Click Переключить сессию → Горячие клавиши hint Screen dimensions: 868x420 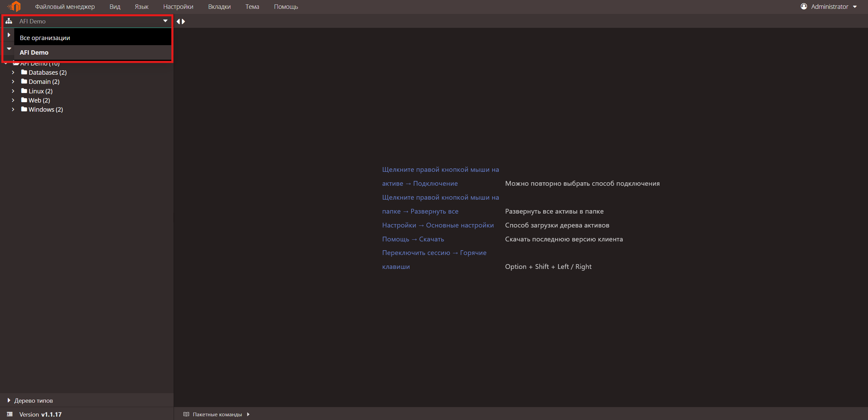(435, 259)
